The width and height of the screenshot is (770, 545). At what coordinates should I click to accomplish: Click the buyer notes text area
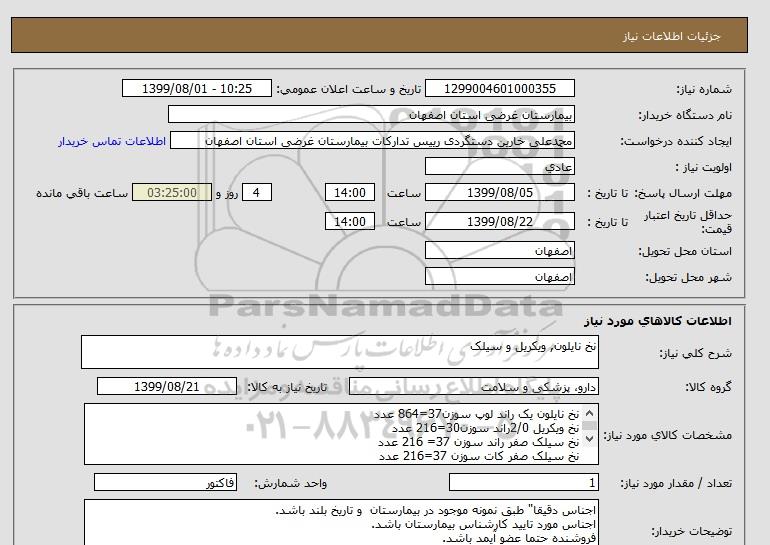[x=341, y=522]
